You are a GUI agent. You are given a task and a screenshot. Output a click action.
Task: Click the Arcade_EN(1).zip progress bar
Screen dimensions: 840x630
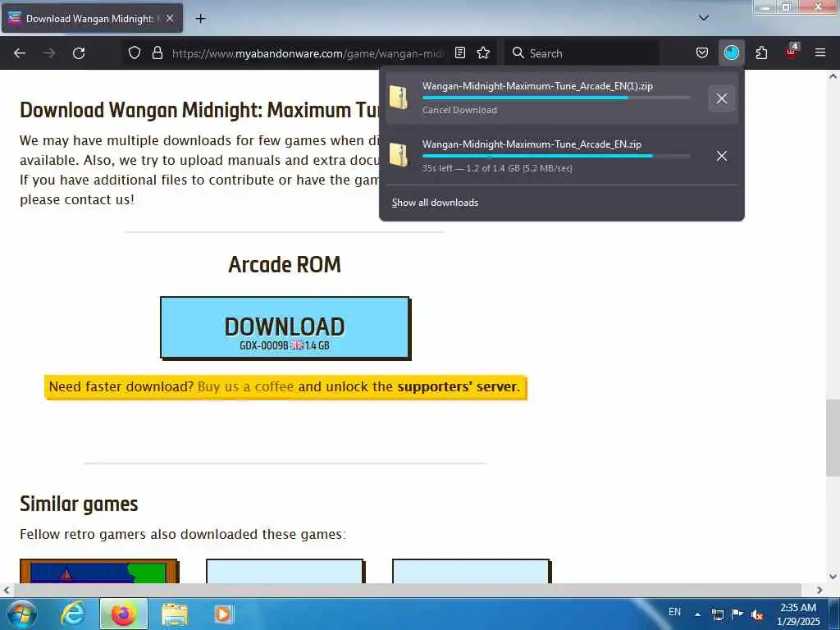[x=556, y=98]
